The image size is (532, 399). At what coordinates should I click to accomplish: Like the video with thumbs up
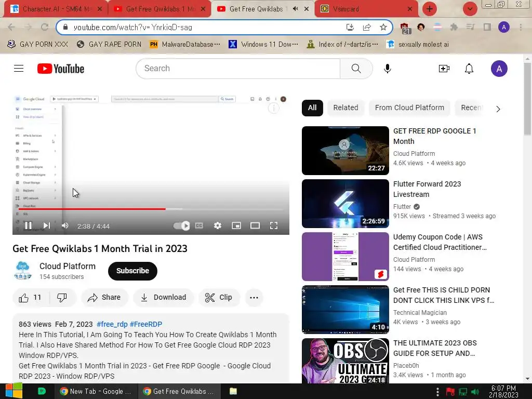click(x=31, y=298)
